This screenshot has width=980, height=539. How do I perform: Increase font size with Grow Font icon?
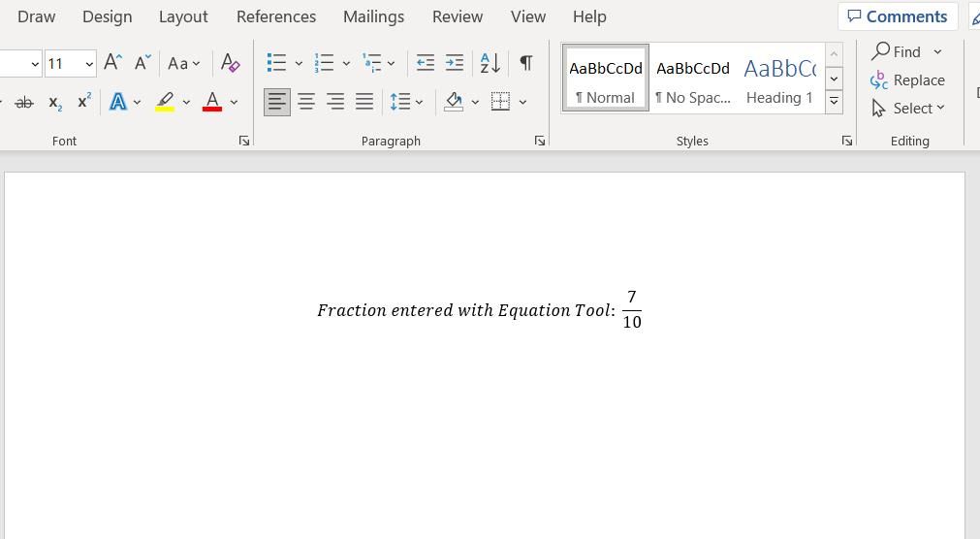click(112, 63)
